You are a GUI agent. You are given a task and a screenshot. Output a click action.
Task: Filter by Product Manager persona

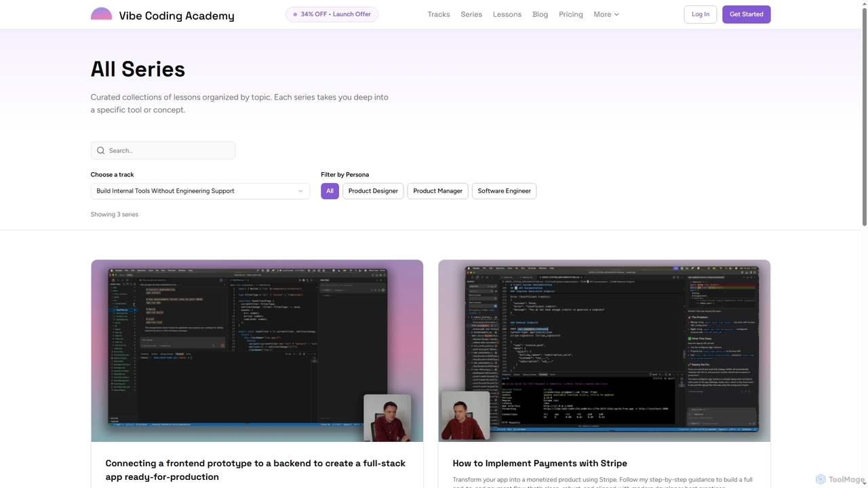[x=438, y=191]
